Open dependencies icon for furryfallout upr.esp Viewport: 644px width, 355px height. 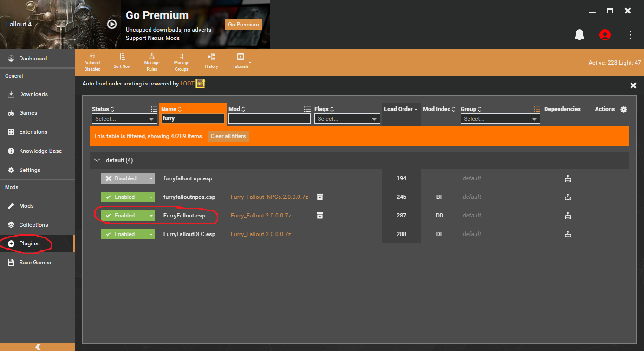(x=567, y=178)
